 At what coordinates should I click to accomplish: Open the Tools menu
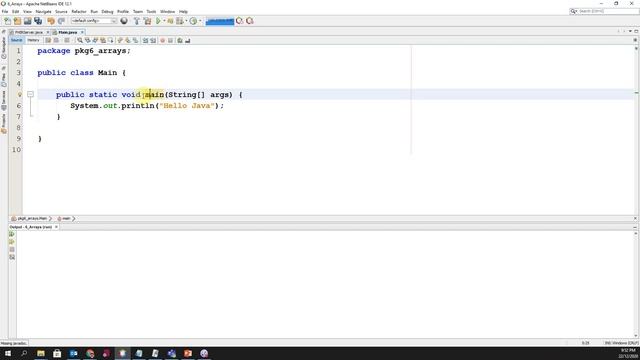click(x=151, y=11)
